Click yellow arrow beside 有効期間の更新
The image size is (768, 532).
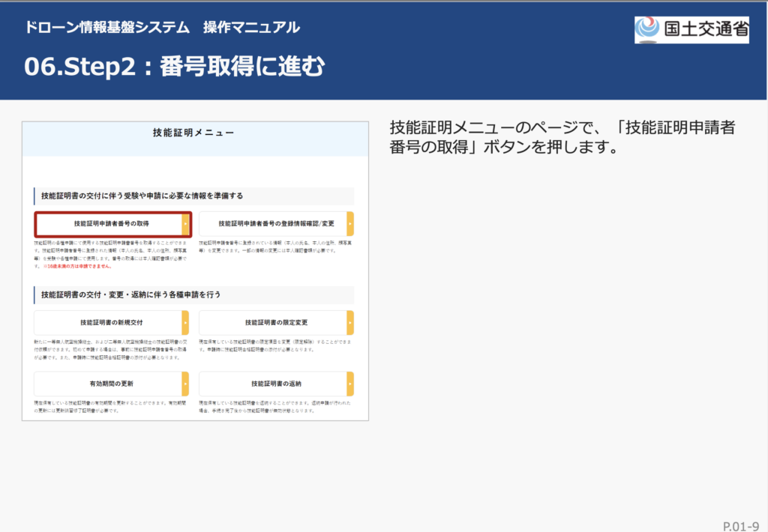[x=185, y=384]
